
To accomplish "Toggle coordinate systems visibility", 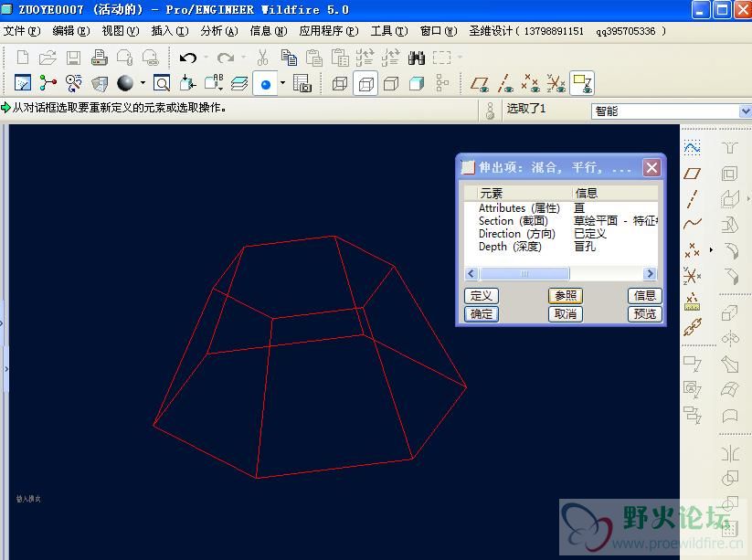I will tap(556, 84).
